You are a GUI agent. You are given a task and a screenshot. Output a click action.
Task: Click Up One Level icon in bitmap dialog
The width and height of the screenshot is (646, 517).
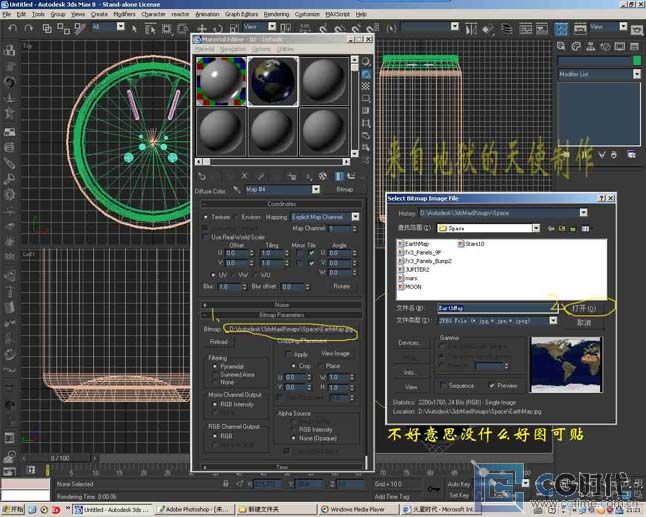coord(562,229)
